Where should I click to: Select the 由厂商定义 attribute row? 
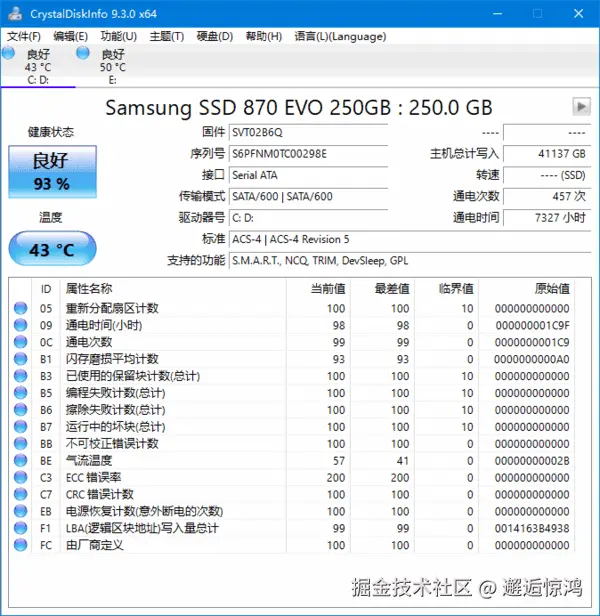[293, 544]
